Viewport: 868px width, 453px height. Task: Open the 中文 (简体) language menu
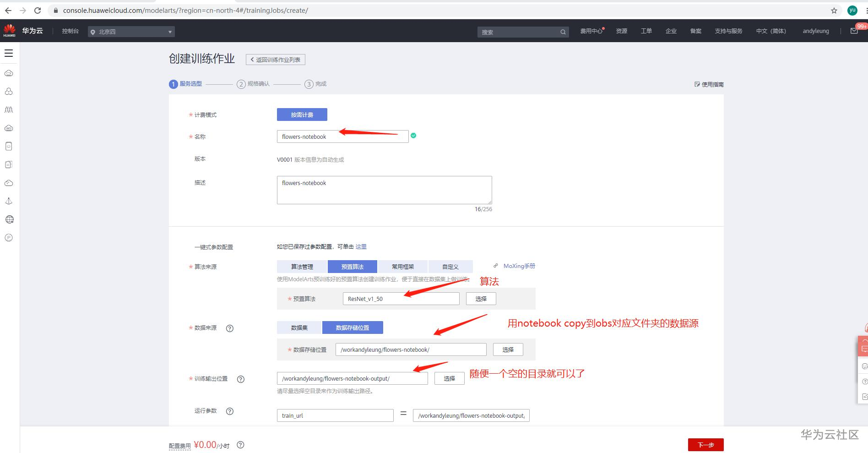point(771,31)
